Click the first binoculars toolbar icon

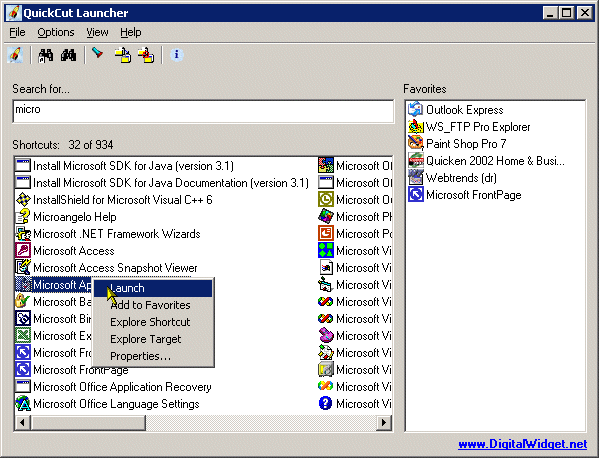point(45,55)
